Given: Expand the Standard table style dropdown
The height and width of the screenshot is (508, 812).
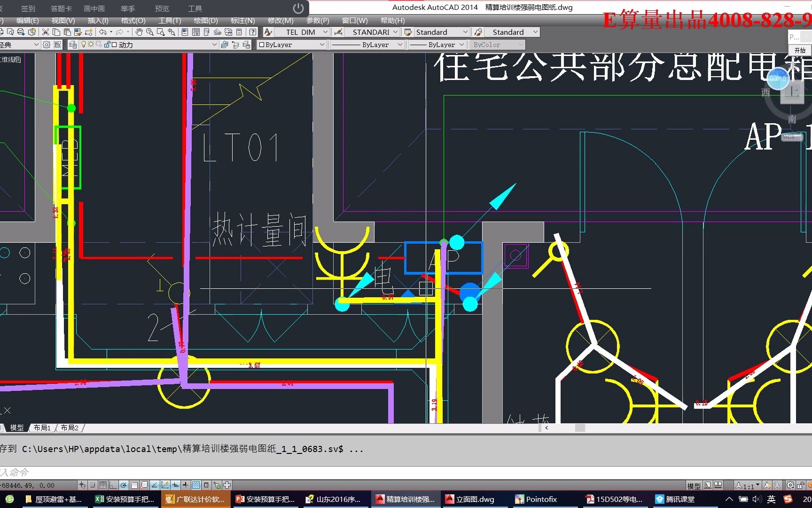Looking at the screenshot, I should pos(465,32).
